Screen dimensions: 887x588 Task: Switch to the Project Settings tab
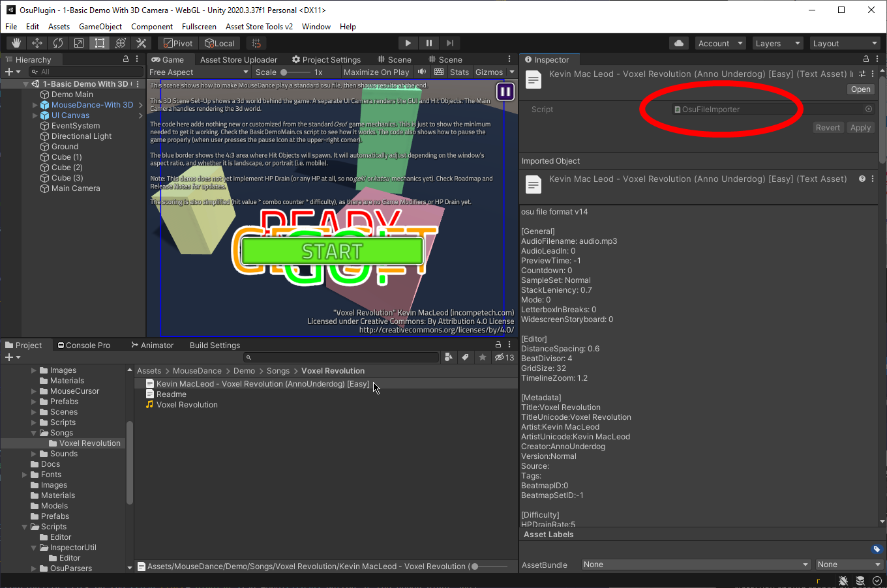click(x=326, y=59)
